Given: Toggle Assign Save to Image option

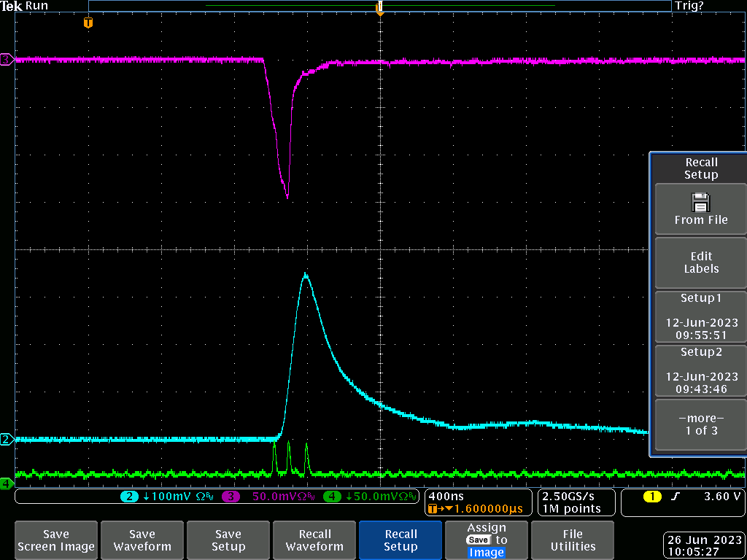Looking at the screenshot, I should (x=487, y=540).
